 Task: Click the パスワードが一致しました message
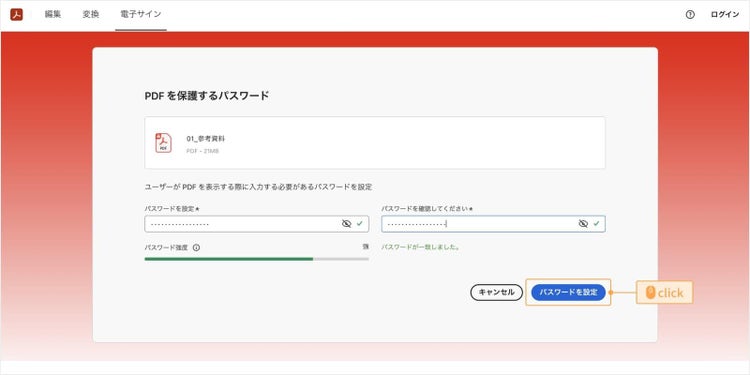[420, 248]
